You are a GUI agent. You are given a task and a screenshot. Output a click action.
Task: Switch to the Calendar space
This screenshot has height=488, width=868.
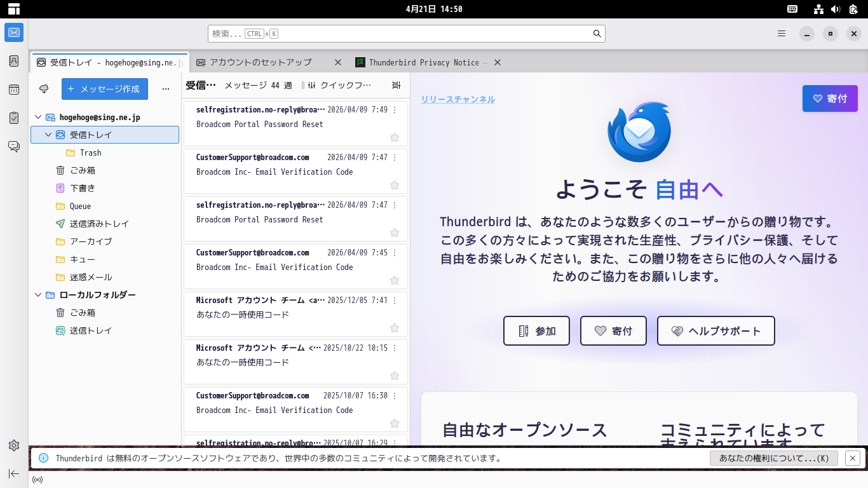[x=14, y=90]
